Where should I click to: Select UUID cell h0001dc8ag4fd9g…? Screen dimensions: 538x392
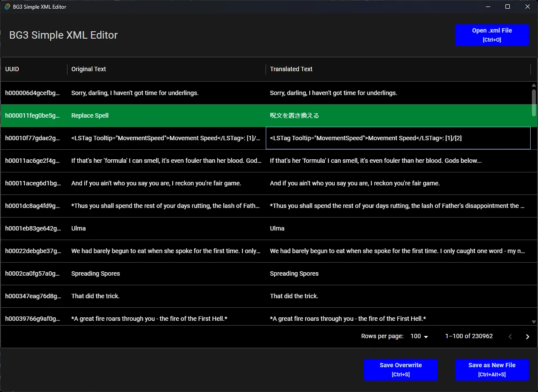point(34,206)
